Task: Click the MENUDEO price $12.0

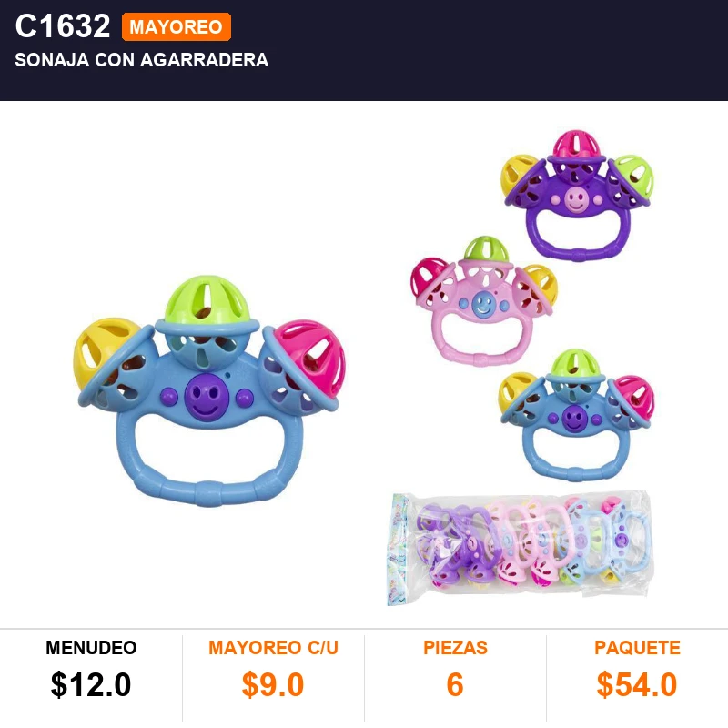Action: point(91,684)
